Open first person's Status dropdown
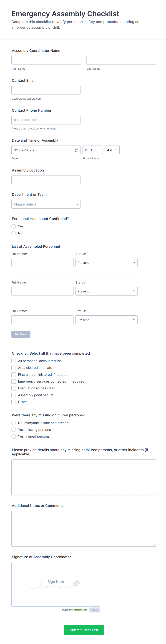This screenshot has height=644, width=166. pos(106,263)
